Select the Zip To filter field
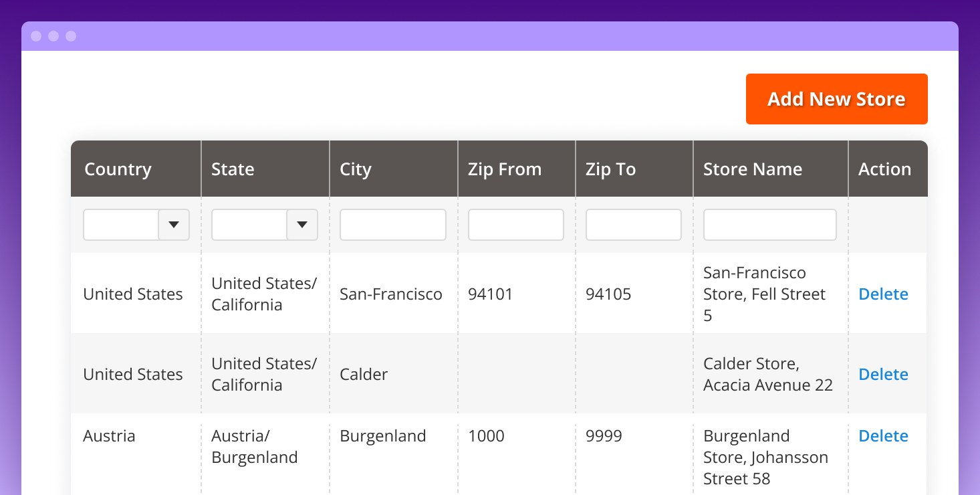 tap(633, 225)
